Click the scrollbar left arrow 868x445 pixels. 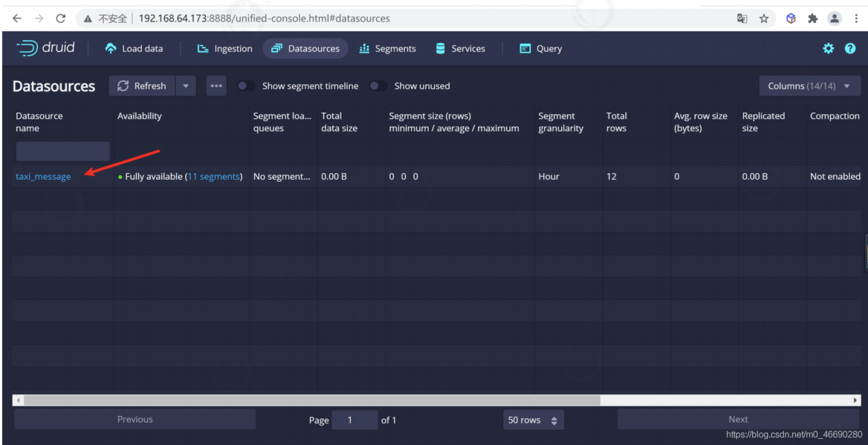tap(18, 400)
